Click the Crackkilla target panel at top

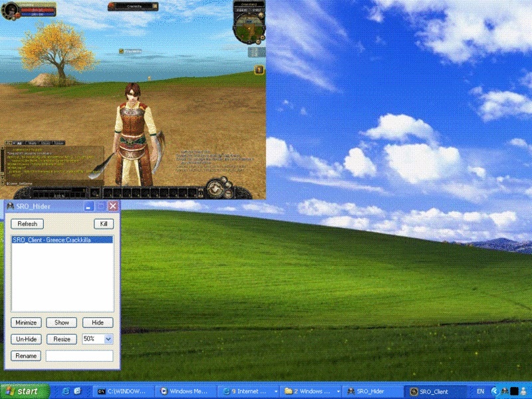pyautogui.click(x=133, y=6)
